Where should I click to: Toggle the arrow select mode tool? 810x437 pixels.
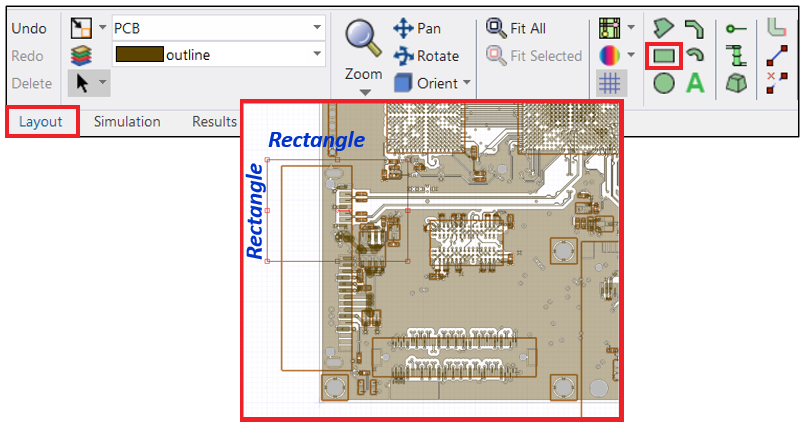click(x=82, y=84)
